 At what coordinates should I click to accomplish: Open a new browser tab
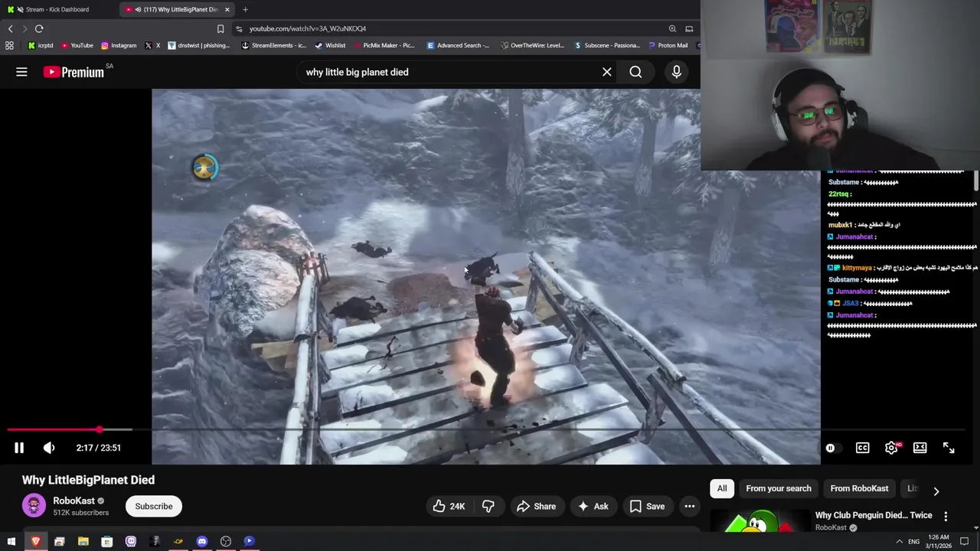[245, 9]
